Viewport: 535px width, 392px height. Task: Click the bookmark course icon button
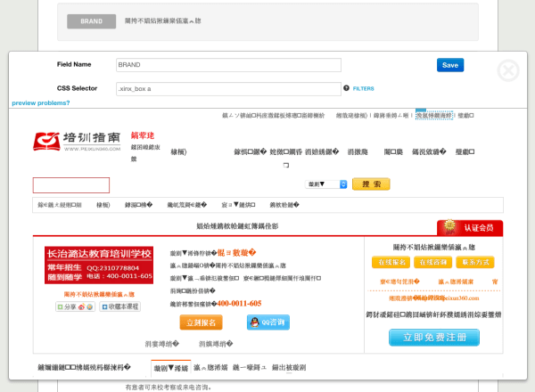tap(120, 306)
